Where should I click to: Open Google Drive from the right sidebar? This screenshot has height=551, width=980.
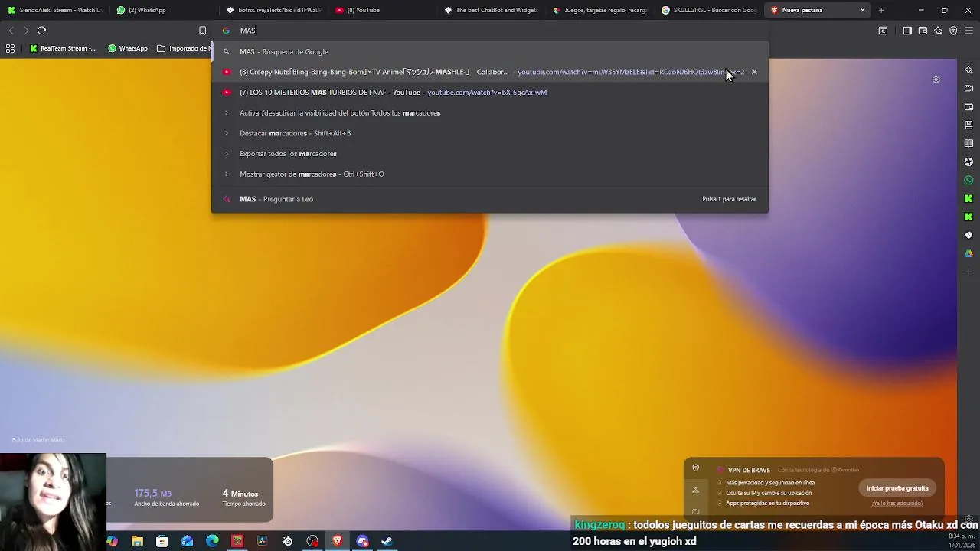[x=969, y=253]
